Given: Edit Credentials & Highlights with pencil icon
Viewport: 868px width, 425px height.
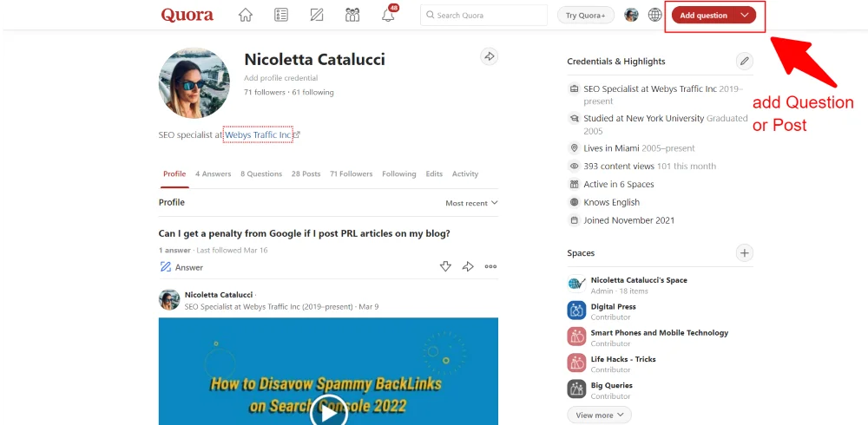Looking at the screenshot, I should 745,61.
